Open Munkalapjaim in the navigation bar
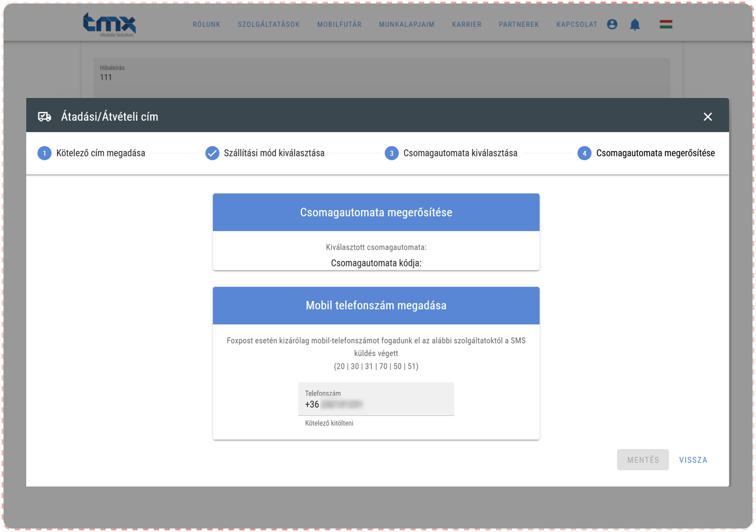The width and height of the screenshot is (756, 532). coord(407,24)
